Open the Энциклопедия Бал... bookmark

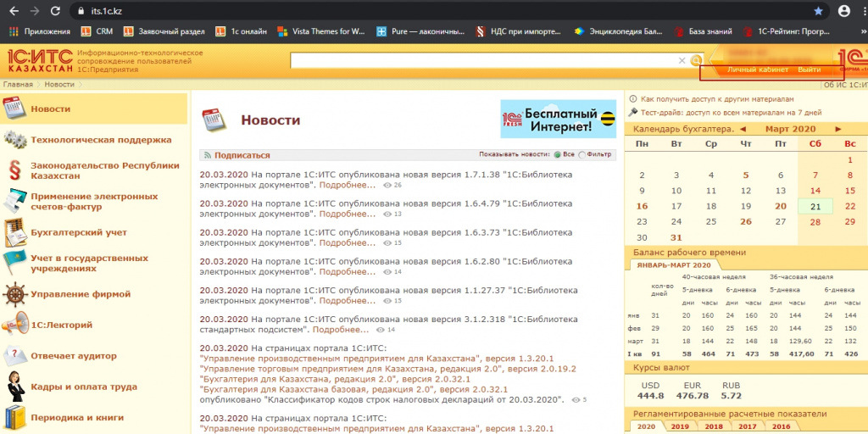coord(618,31)
